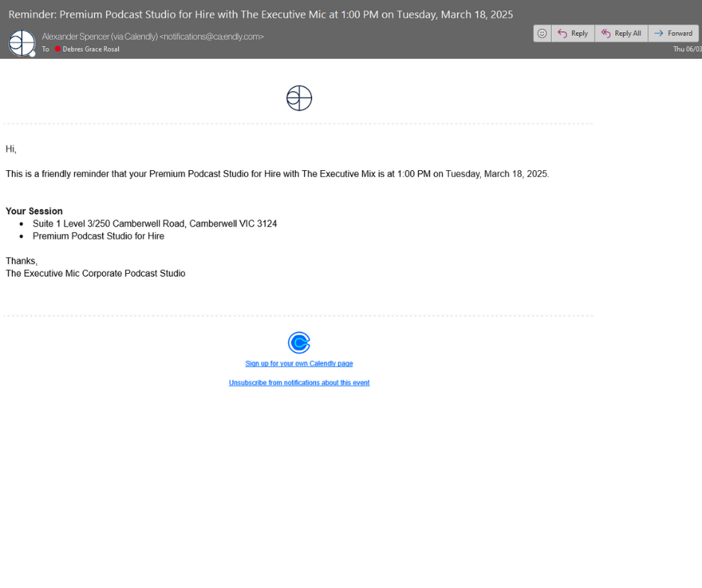Unsubscribe from notifications about this event
The image size is (702, 588).
click(299, 382)
